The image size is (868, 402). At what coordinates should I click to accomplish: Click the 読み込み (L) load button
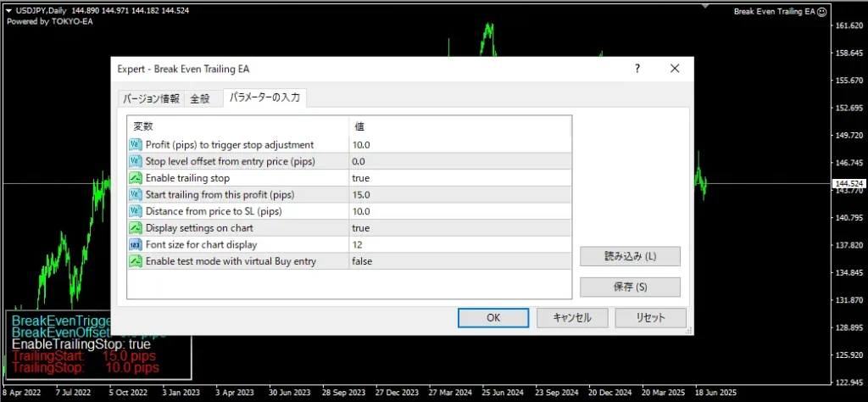point(630,256)
